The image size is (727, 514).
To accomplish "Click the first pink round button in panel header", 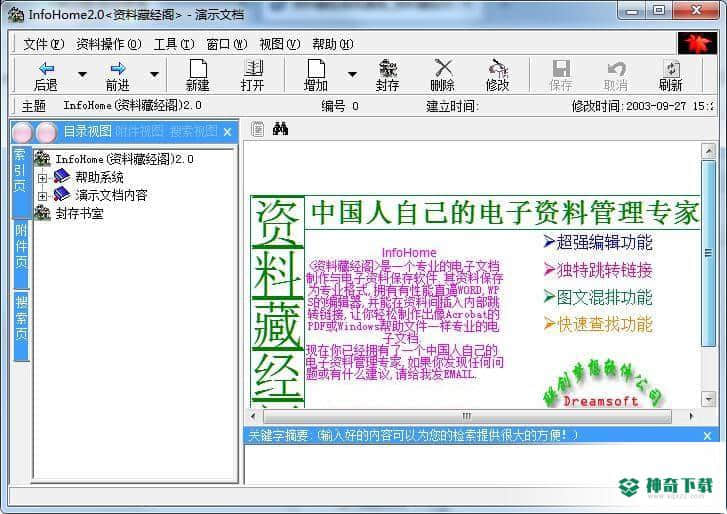I will pyautogui.click(x=22, y=133).
